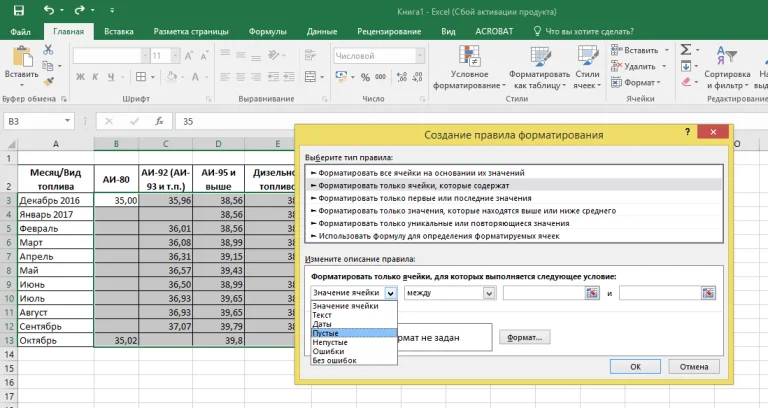Click the Save icon in quick access toolbar
Screen dimensions: 768x408
[x=19, y=10]
